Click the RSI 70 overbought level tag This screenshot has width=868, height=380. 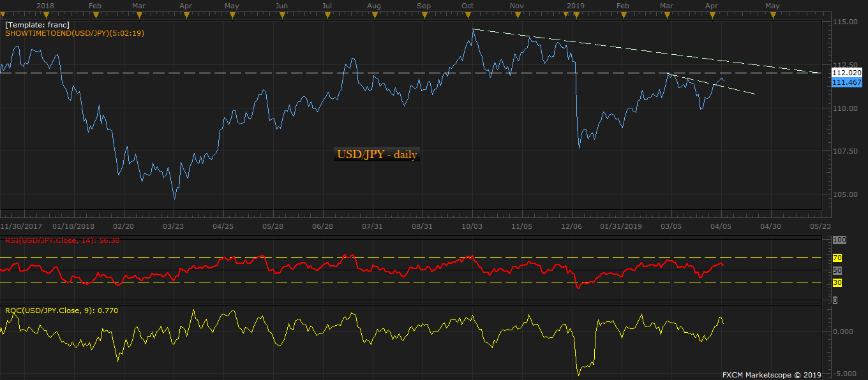click(x=837, y=258)
